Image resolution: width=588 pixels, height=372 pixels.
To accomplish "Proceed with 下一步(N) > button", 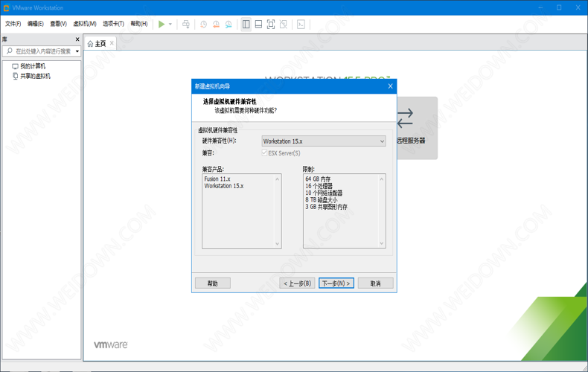I will (336, 283).
